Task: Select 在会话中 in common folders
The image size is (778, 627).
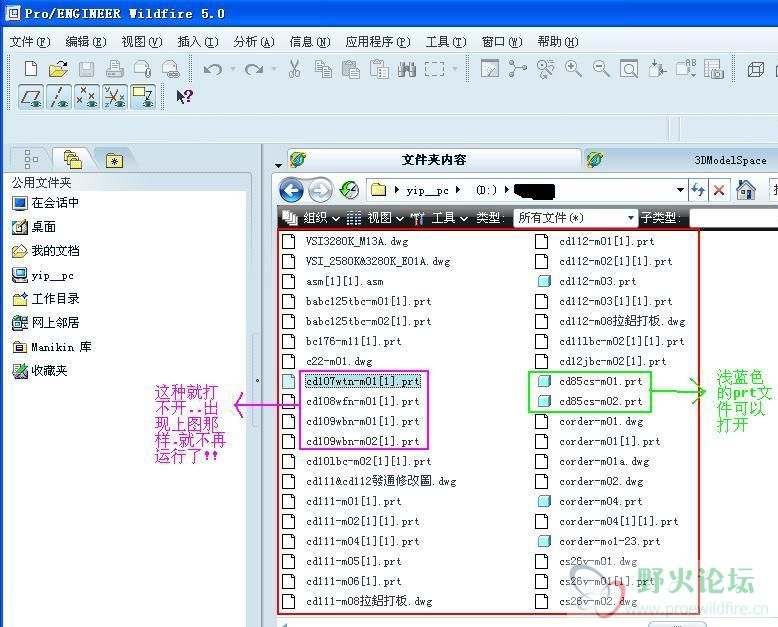Action: click(46, 203)
